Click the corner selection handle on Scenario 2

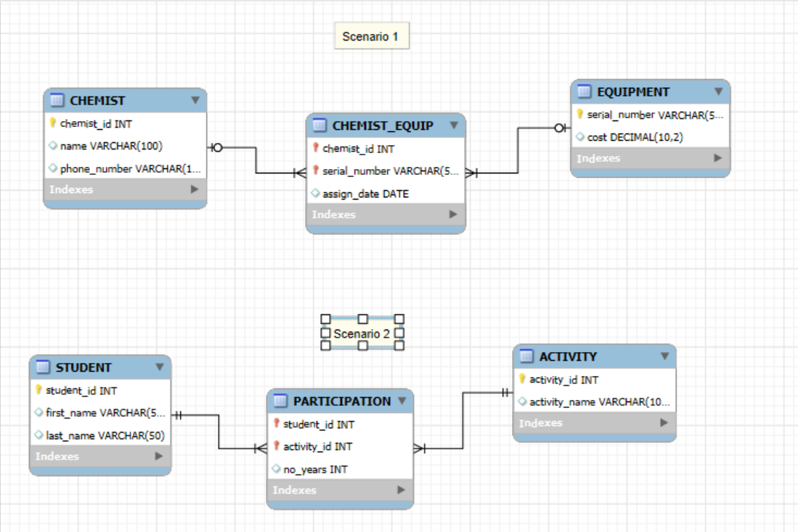tap(324, 318)
